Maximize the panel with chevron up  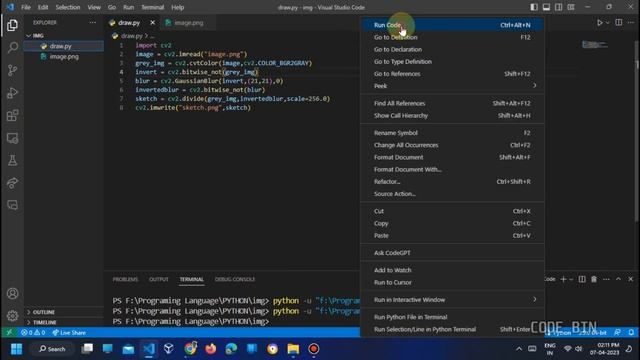pyautogui.click(x=618, y=279)
